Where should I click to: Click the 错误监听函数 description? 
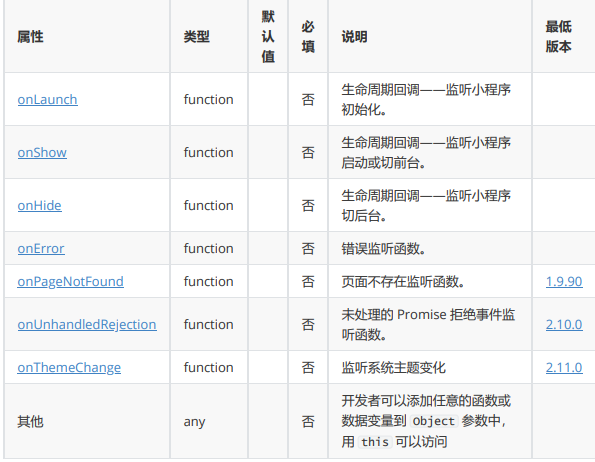[383, 248]
